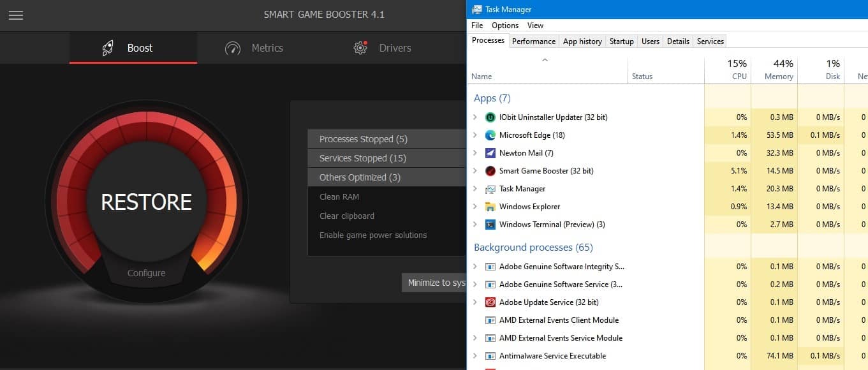Sort by the Status column header
The image size is (868, 370).
point(666,70)
